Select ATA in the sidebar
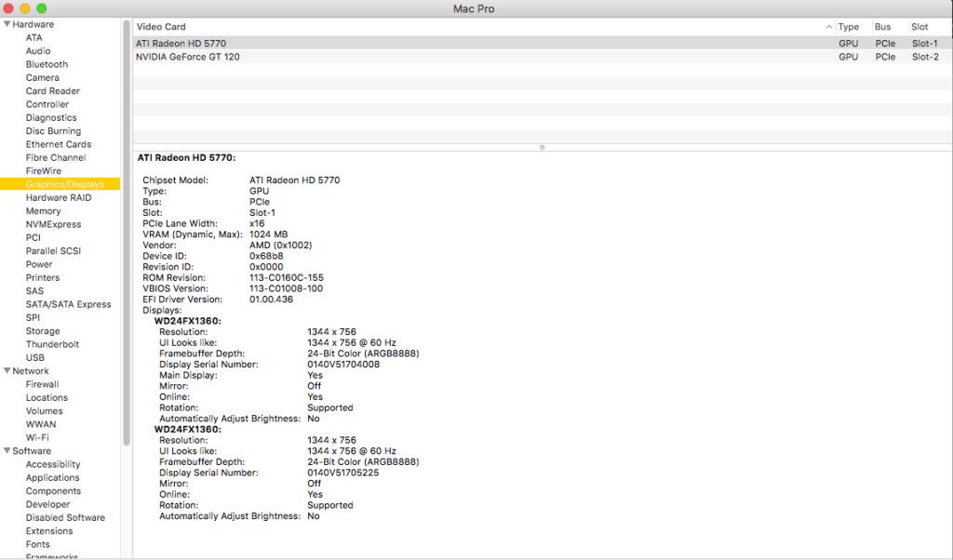 tap(34, 37)
